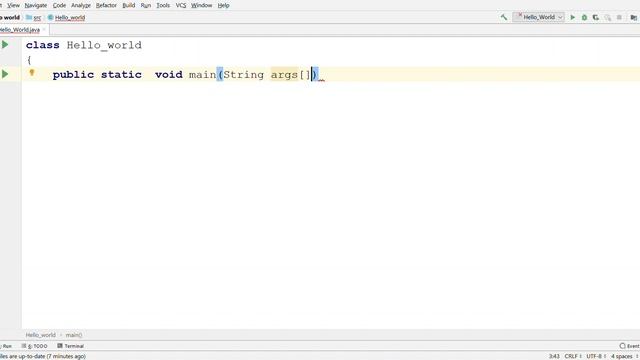Click the greyed-out Stop square icon
Screen dimensions: 640x360
tap(619, 18)
